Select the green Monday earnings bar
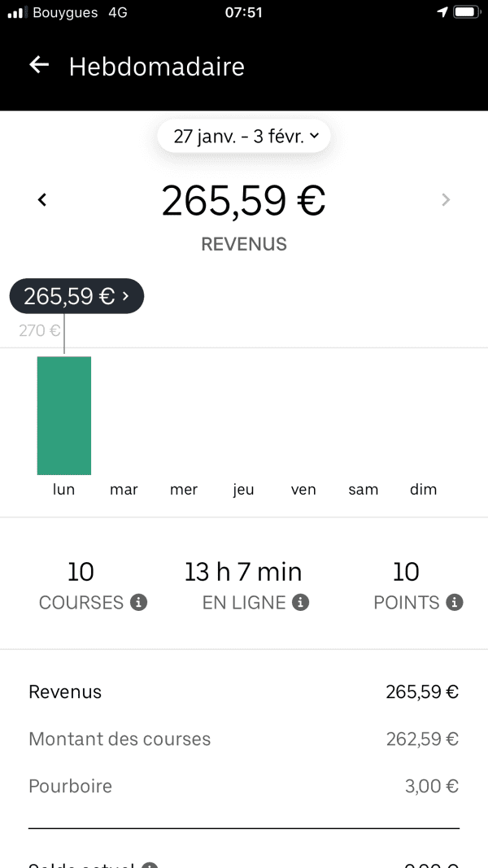Image resolution: width=488 pixels, height=868 pixels. point(64,415)
